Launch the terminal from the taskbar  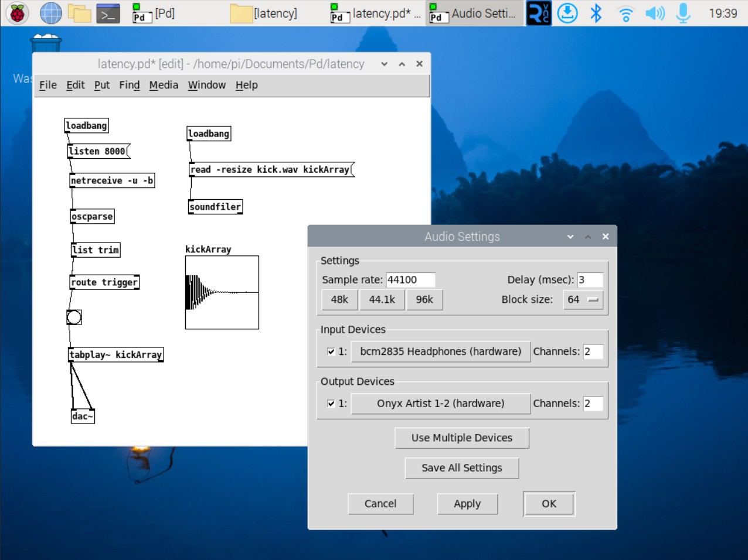(108, 13)
